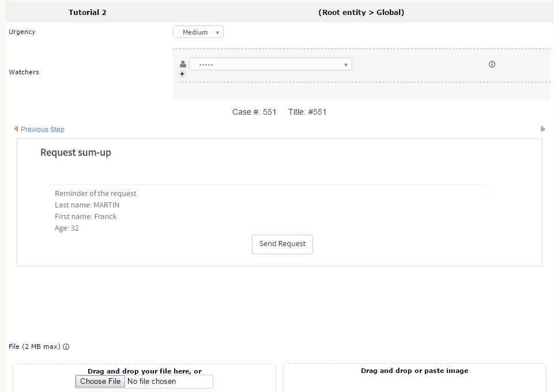
Task: Click the 'Age: 32' line
Action: coord(67,228)
